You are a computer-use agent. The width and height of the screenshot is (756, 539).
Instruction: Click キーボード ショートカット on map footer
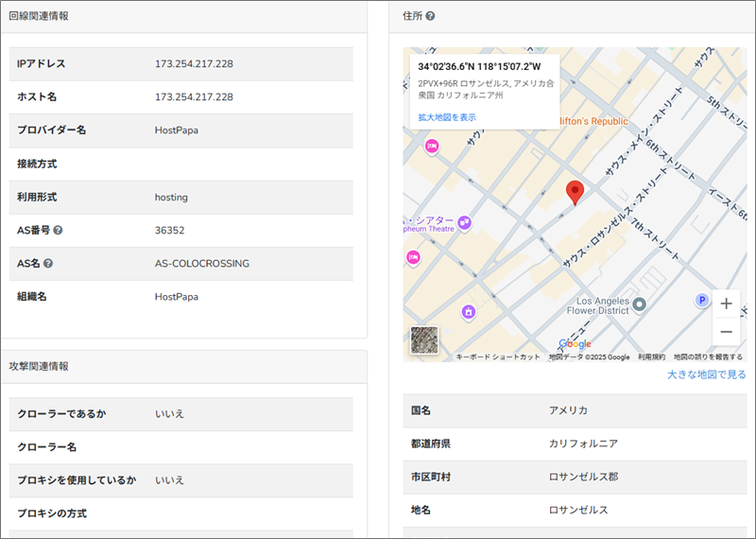498,356
